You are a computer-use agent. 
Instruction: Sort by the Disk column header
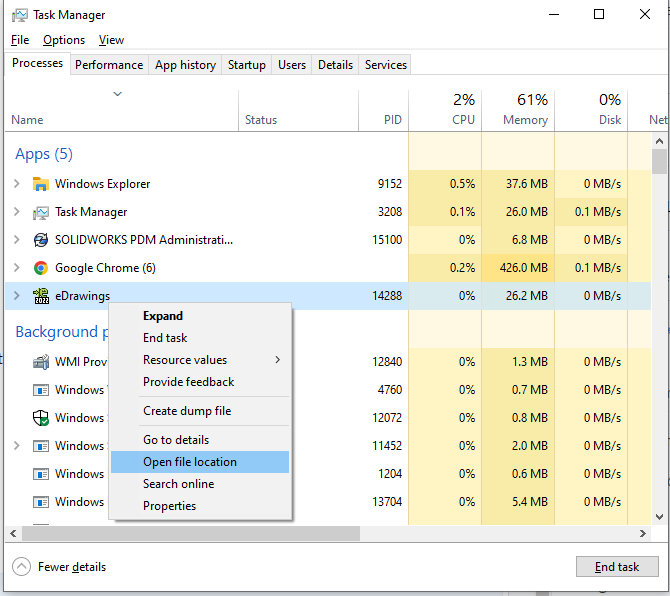coord(591,110)
